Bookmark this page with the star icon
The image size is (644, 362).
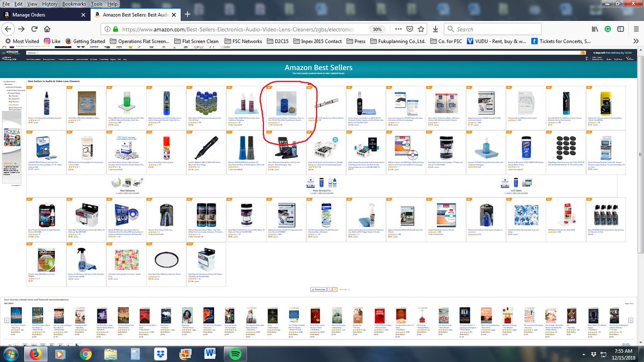pyautogui.click(x=421, y=29)
